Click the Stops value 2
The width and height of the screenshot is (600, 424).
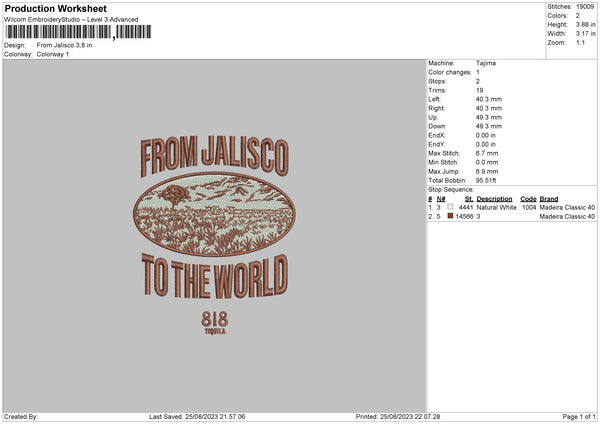click(x=478, y=82)
